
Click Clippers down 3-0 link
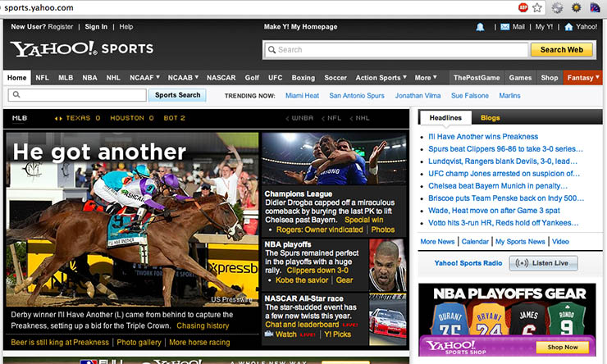click(x=317, y=271)
